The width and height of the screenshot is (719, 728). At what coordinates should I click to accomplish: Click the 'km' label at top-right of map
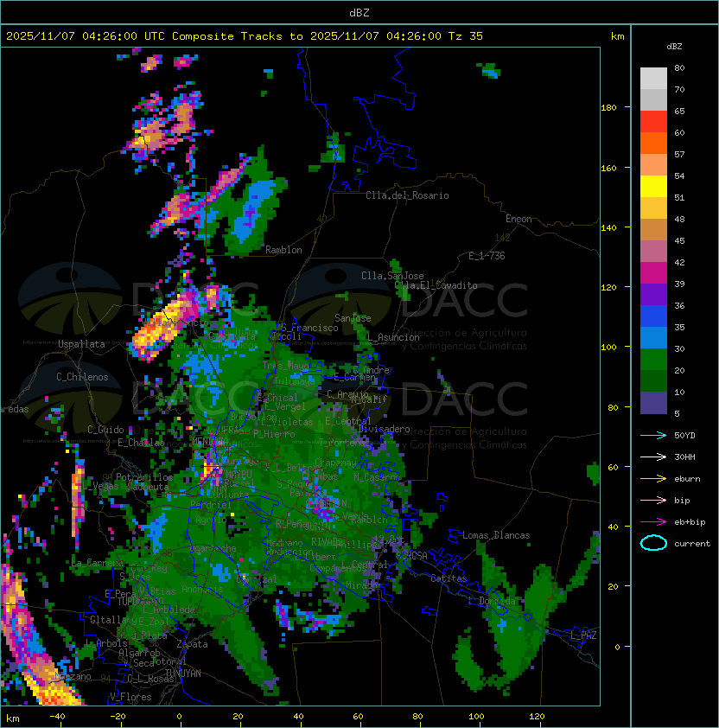coord(617,36)
